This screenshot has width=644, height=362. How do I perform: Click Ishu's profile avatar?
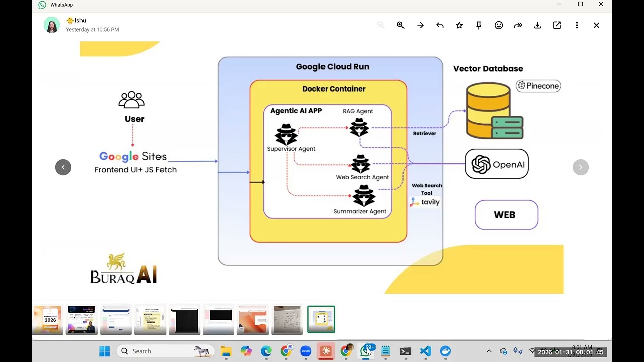(52, 25)
